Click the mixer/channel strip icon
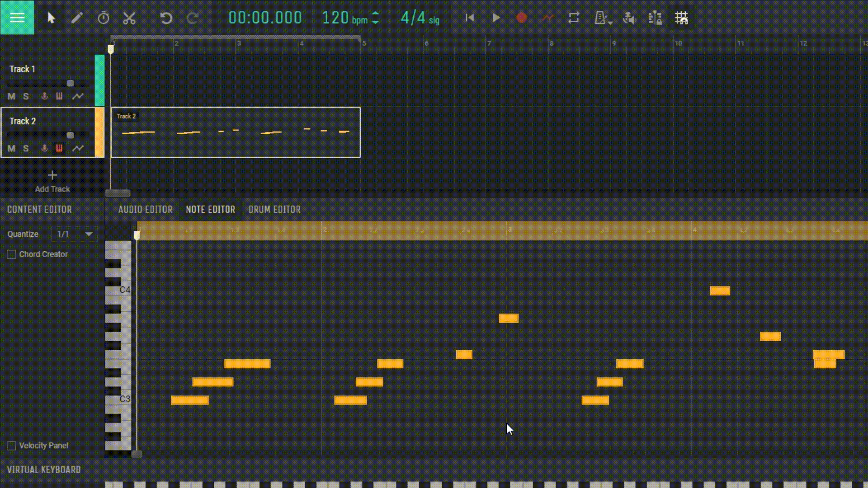The height and width of the screenshot is (488, 868). 655,18
